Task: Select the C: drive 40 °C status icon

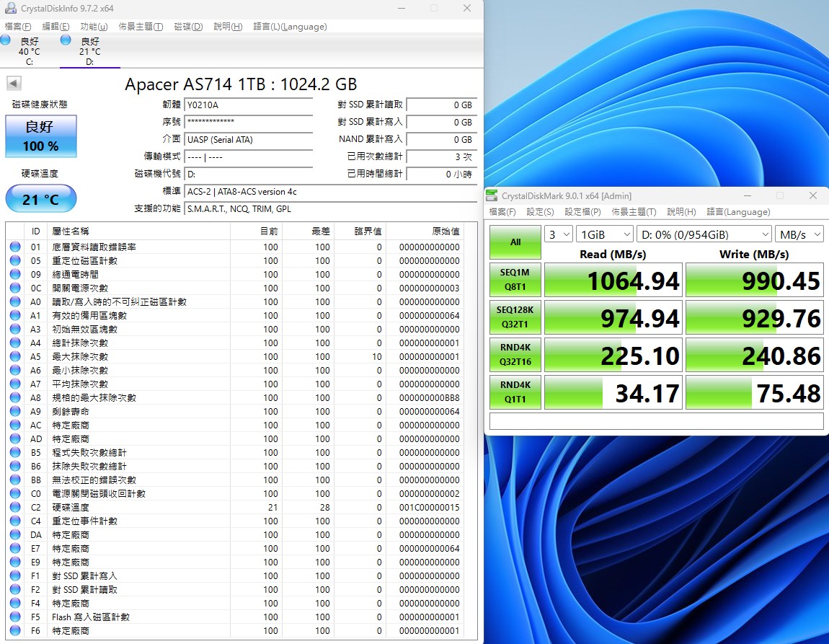Action: coord(6,40)
